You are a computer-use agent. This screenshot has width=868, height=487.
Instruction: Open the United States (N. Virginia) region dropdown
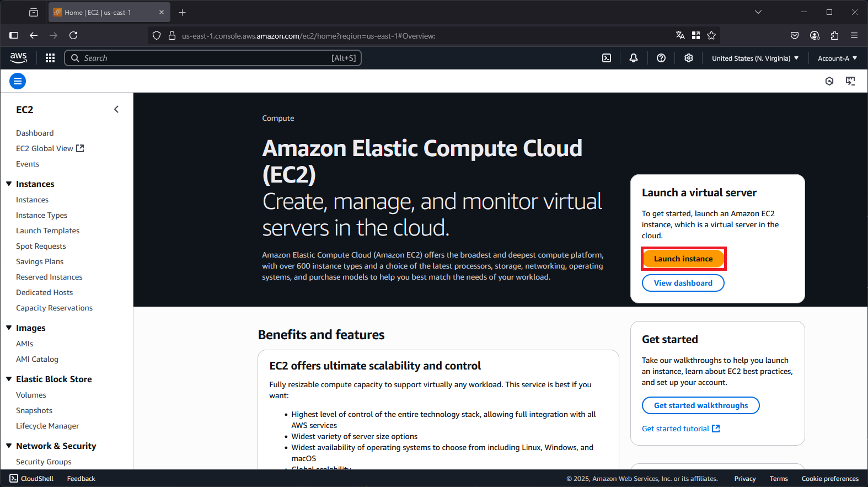pyautogui.click(x=755, y=58)
